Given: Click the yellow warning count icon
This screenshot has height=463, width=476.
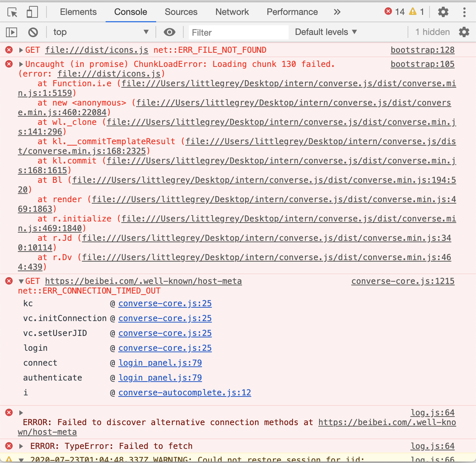Looking at the screenshot, I should (413, 12).
